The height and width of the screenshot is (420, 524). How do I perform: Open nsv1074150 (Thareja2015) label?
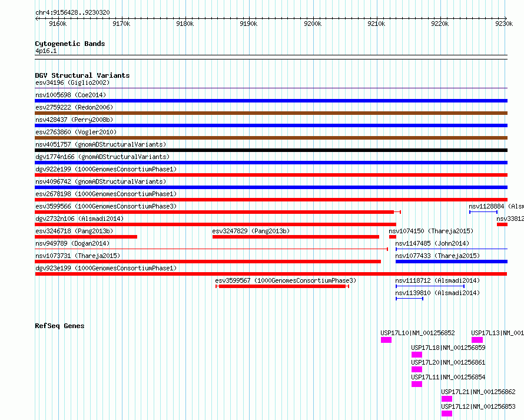(x=431, y=231)
